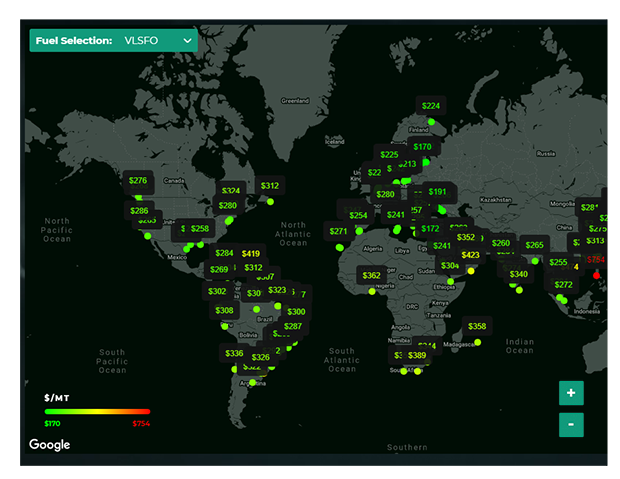
Task: Click the $312 marker on Atlantic Canada
Action: [270, 186]
